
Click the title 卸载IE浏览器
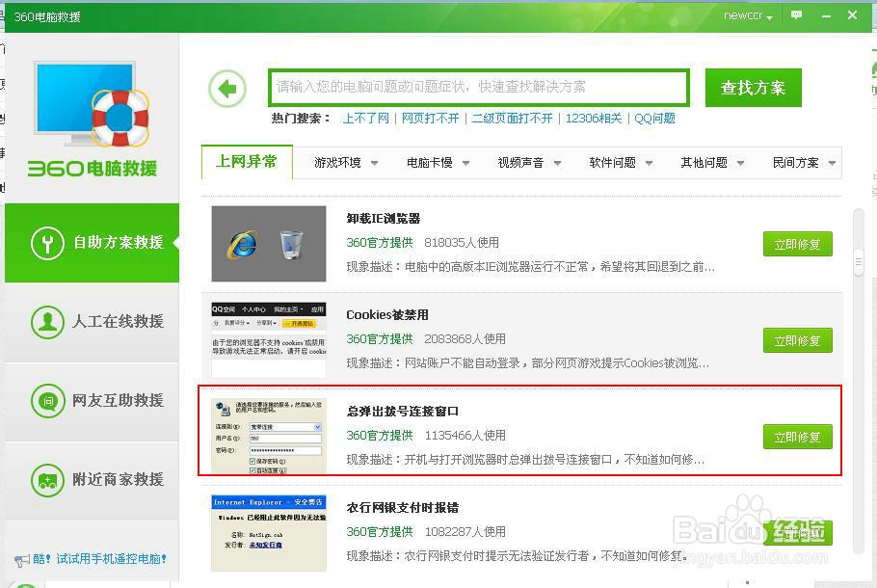(x=384, y=218)
